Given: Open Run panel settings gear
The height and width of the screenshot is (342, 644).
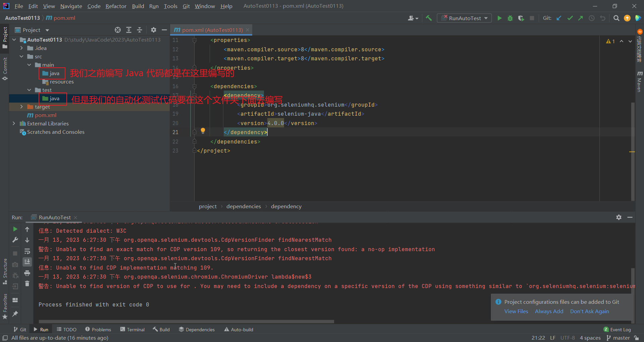Looking at the screenshot, I should point(619,217).
